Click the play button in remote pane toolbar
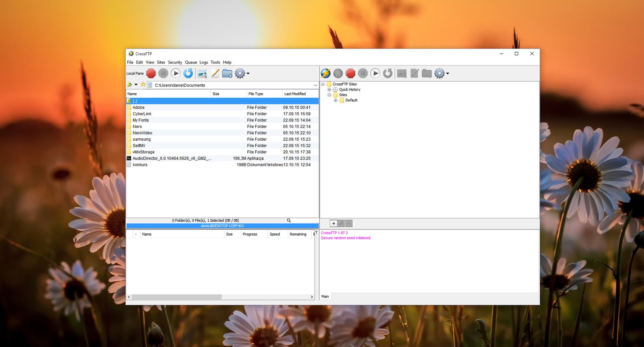The height and width of the screenshot is (347, 644). point(375,73)
